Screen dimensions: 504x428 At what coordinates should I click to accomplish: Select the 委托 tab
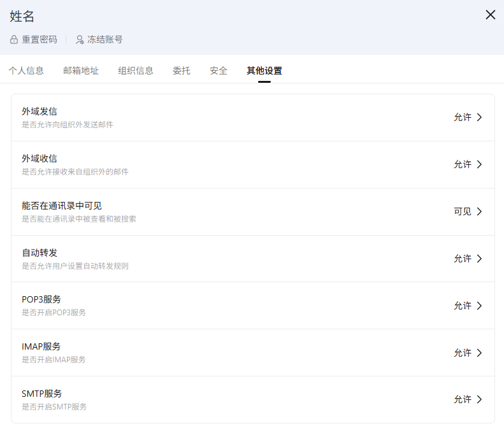tap(182, 71)
